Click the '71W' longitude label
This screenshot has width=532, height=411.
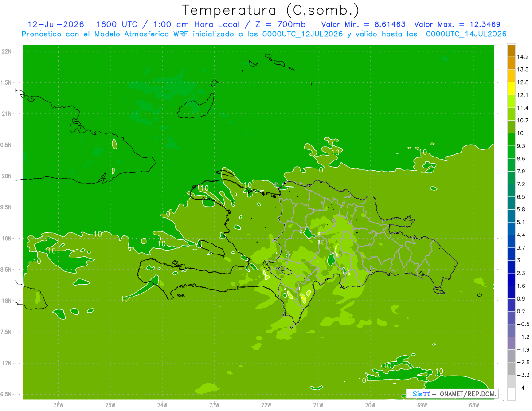click(x=318, y=405)
